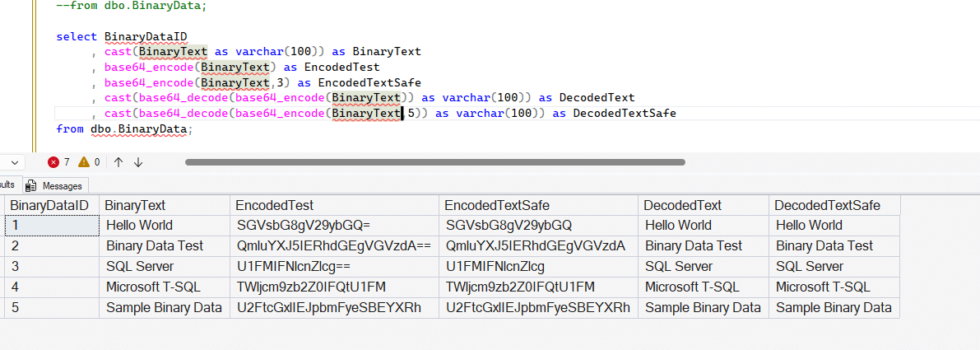Place cursor on commented '--from dbo.BinaryData;' line
Viewport: 980px width, 350px height.
click(x=131, y=6)
